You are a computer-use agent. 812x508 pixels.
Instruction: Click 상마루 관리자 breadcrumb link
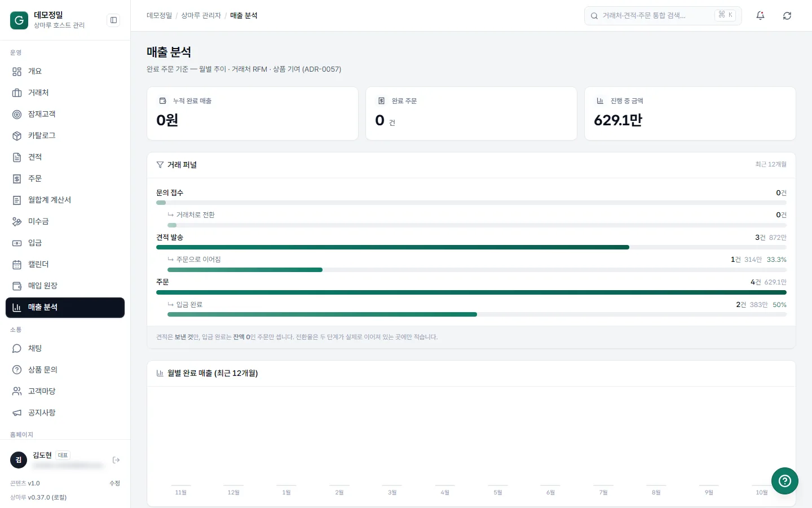point(201,16)
